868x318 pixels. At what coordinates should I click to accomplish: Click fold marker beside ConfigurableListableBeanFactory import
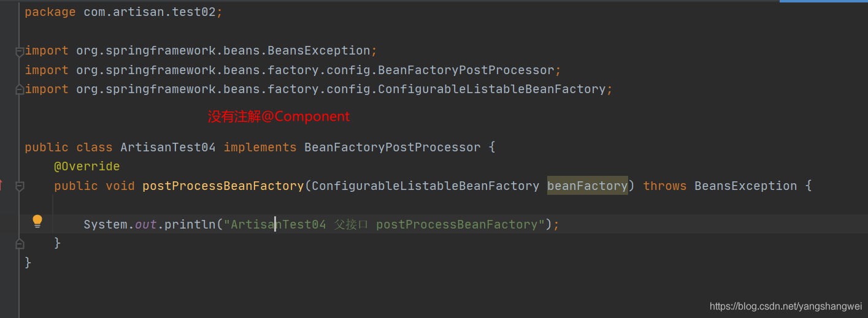(x=19, y=90)
